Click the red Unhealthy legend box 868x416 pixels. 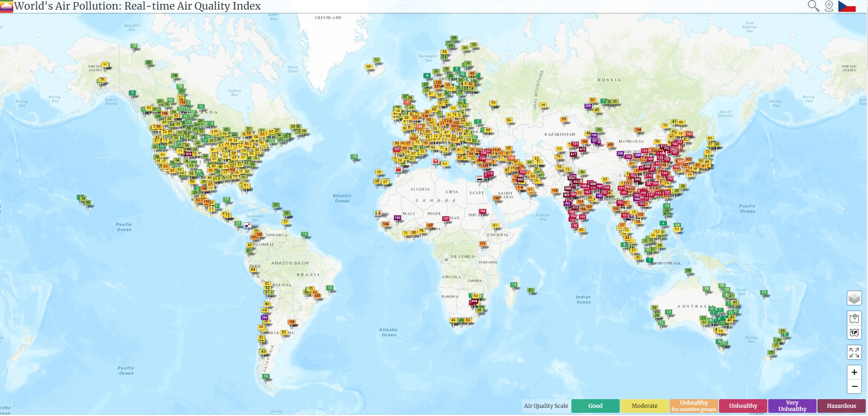(x=743, y=406)
